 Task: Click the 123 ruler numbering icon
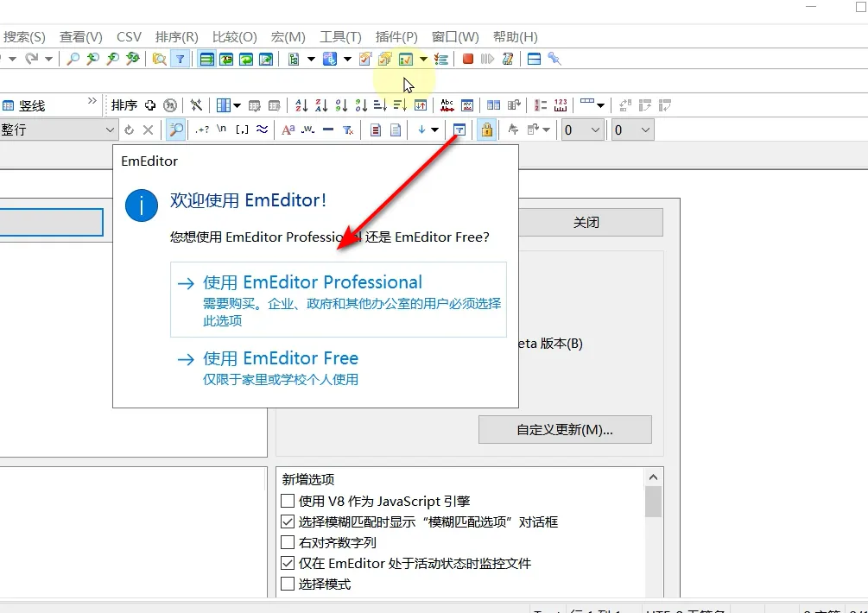click(x=561, y=105)
